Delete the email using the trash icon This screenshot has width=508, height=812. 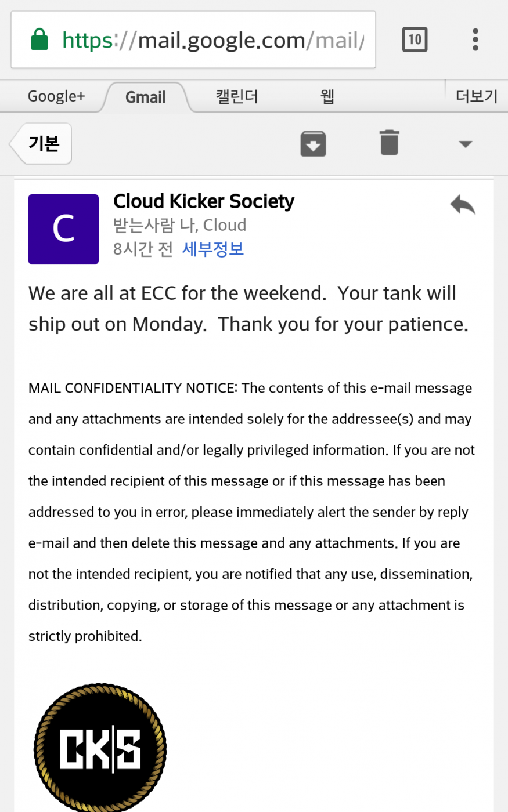pos(389,143)
